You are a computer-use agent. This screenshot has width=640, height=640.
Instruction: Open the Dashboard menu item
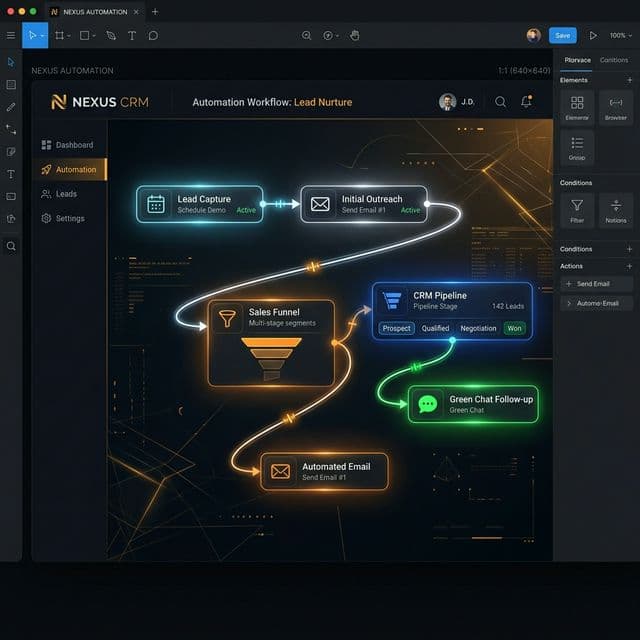pyautogui.click(x=68, y=145)
